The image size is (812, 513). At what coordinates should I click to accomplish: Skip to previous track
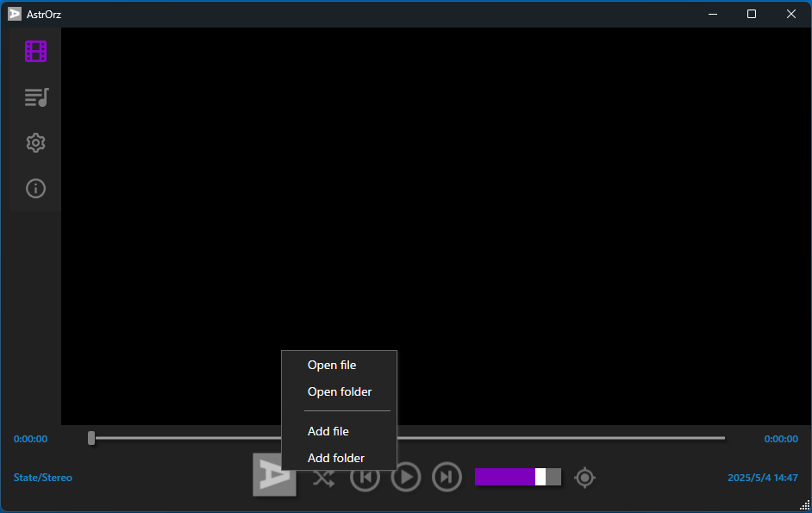[365, 477]
